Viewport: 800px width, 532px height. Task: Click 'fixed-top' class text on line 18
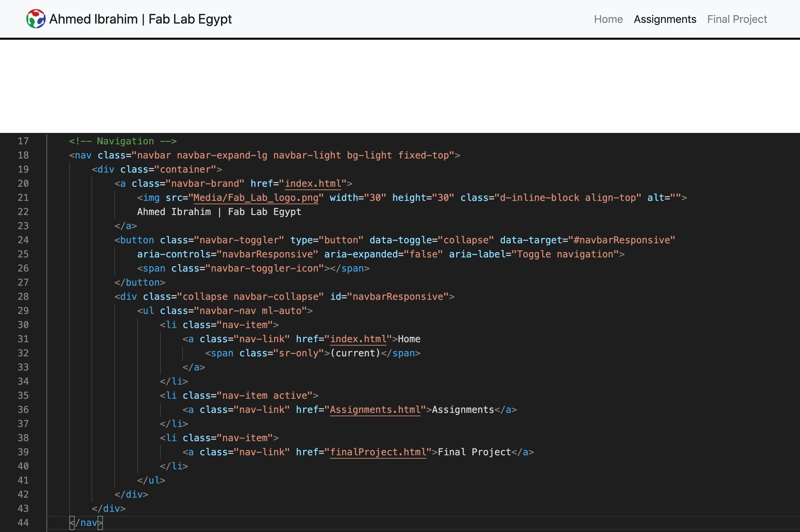coord(423,155)
